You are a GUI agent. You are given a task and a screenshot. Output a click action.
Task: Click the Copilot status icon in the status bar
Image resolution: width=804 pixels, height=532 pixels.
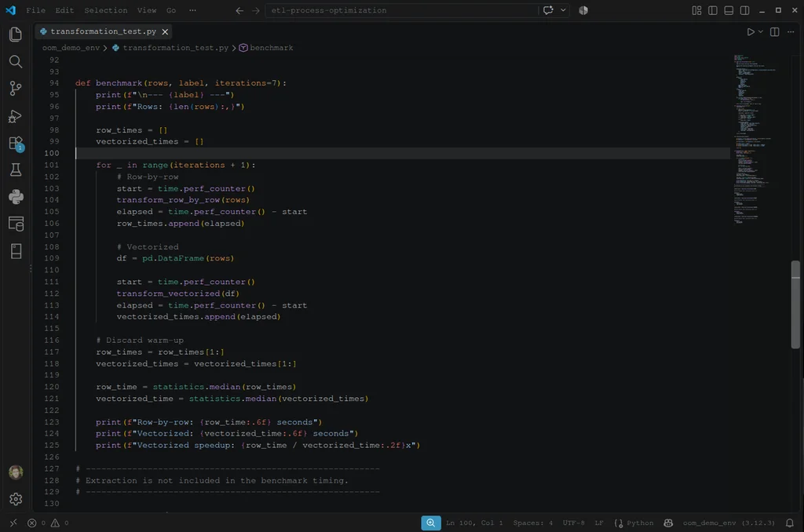668,523
